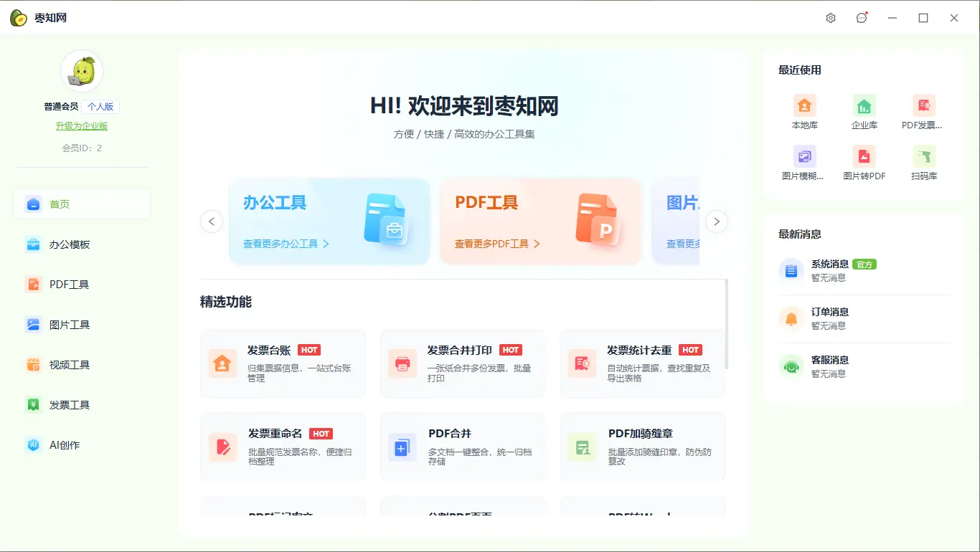Click the 个人版 badge
The image size is (980, 552).
coord(100,107)
